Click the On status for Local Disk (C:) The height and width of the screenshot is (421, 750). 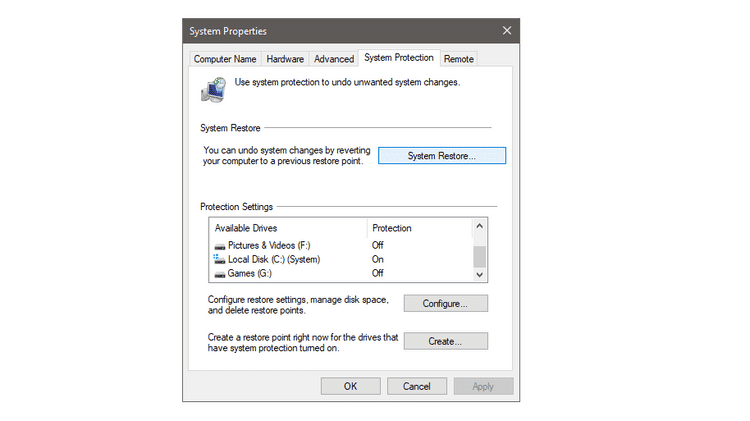(x=378, y=259)
